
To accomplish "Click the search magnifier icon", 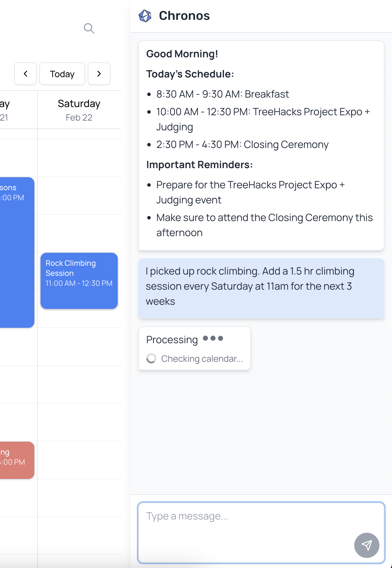I will point(89,28).
